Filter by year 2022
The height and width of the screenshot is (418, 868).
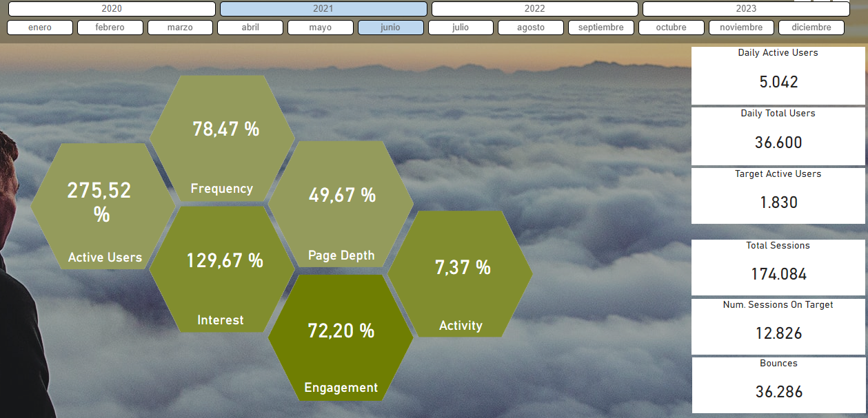tap(534, 9)
